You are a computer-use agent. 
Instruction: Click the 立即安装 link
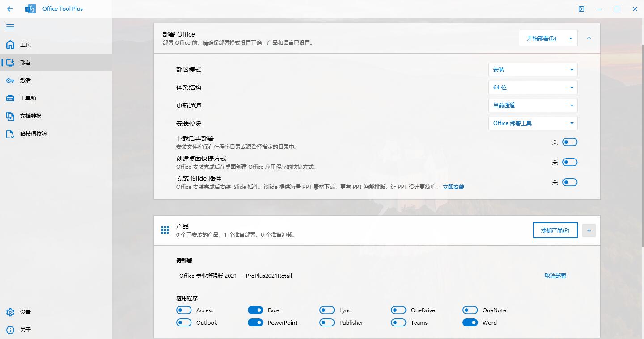tap(453, 187)
